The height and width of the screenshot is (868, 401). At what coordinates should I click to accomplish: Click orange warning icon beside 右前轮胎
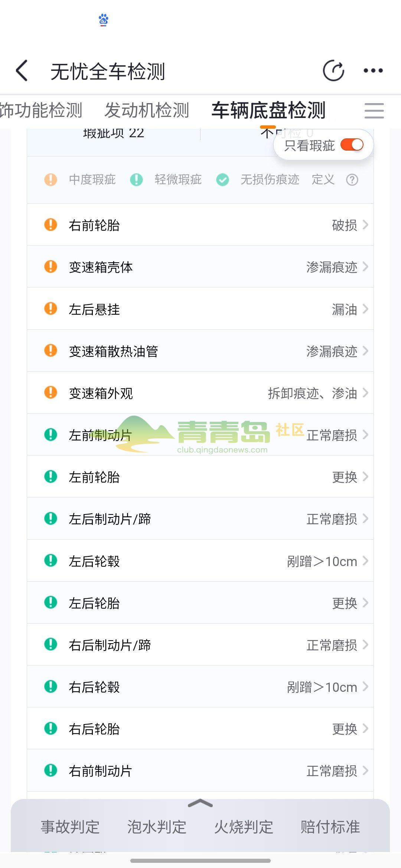tap(50, 225)
